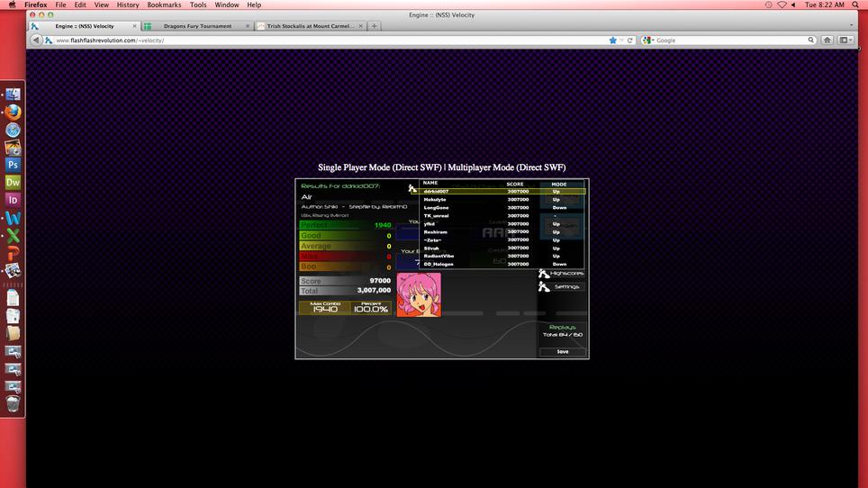
Task: Click the volume icon in menu bar
Action: point(793,5)
